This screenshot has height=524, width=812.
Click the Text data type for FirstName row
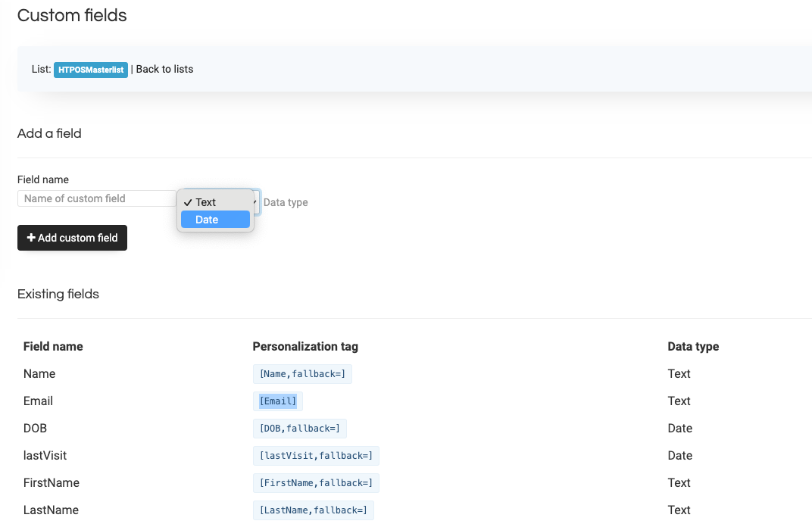679,483
